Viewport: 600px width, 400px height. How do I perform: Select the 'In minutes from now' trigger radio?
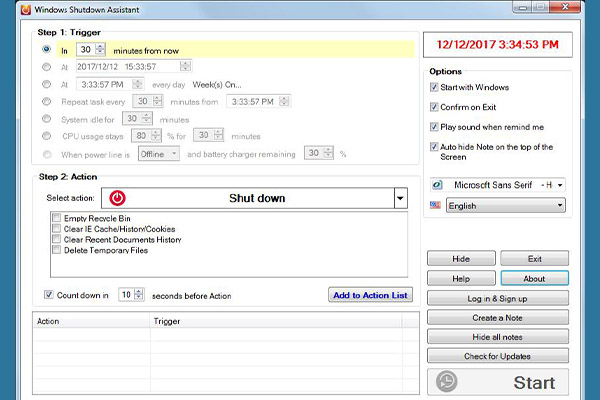coord(46,49)
